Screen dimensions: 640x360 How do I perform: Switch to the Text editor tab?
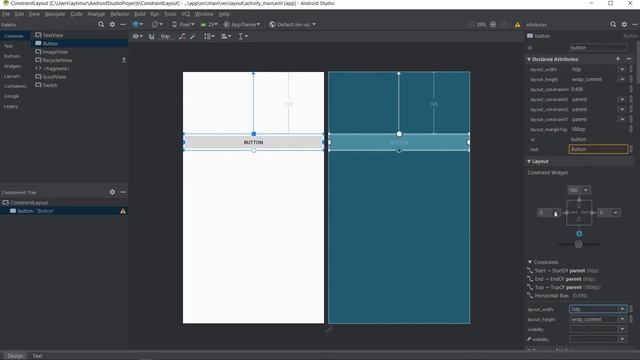(x=37, y=356)
